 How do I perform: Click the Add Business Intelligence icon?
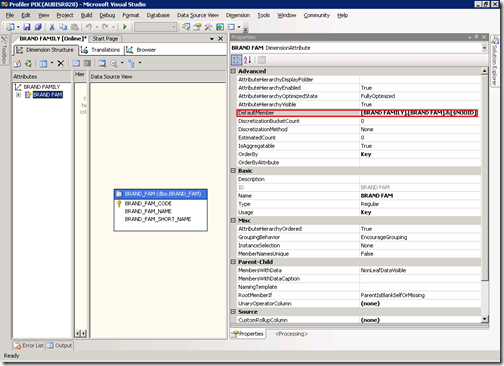(x=17, y=63)
